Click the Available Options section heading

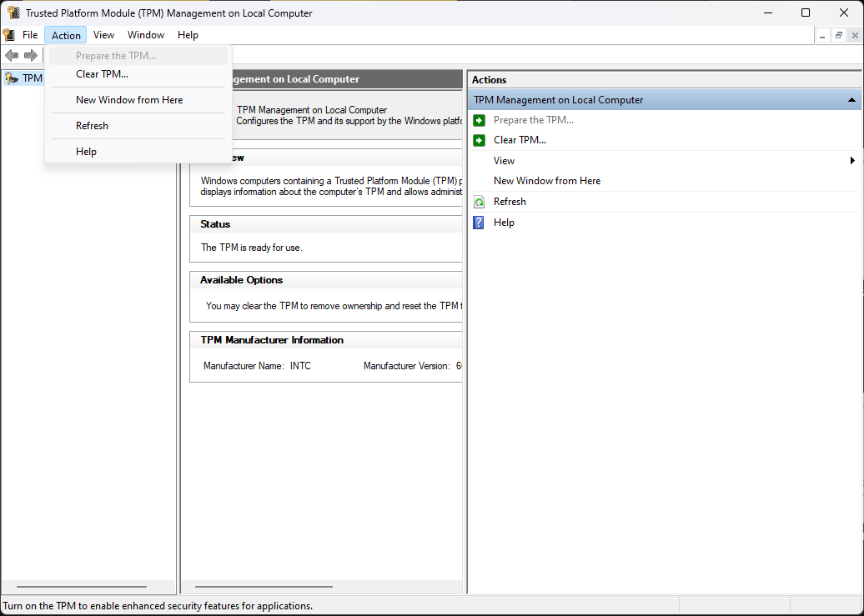[x=241, y=280]
